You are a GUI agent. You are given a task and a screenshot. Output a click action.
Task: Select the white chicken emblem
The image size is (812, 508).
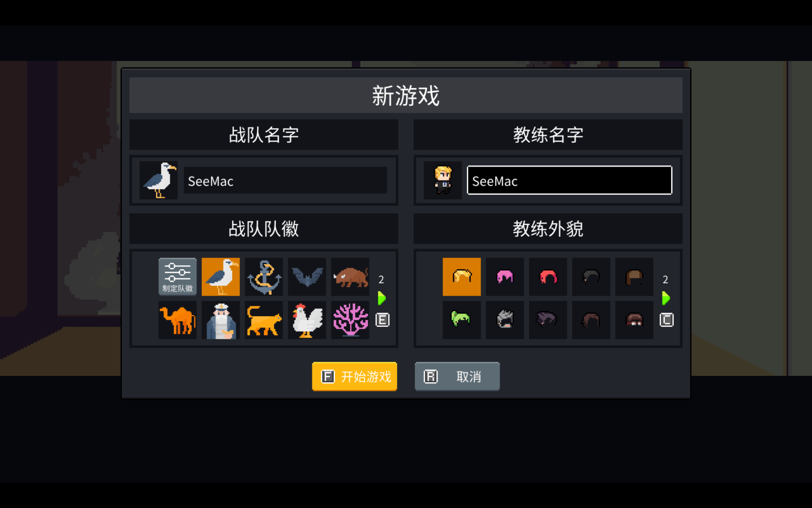click(x=307, y=320)
